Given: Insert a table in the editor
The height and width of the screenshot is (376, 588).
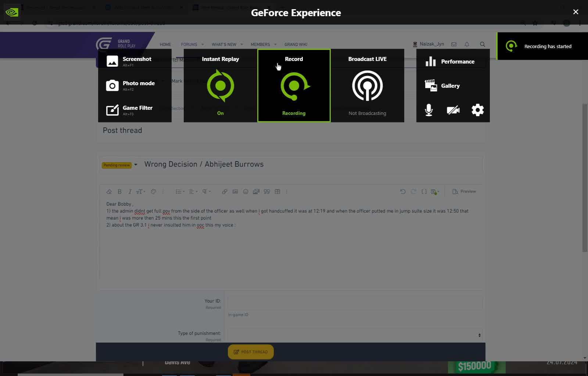Looking at the screenshot, I should click(x=277, y=191).
